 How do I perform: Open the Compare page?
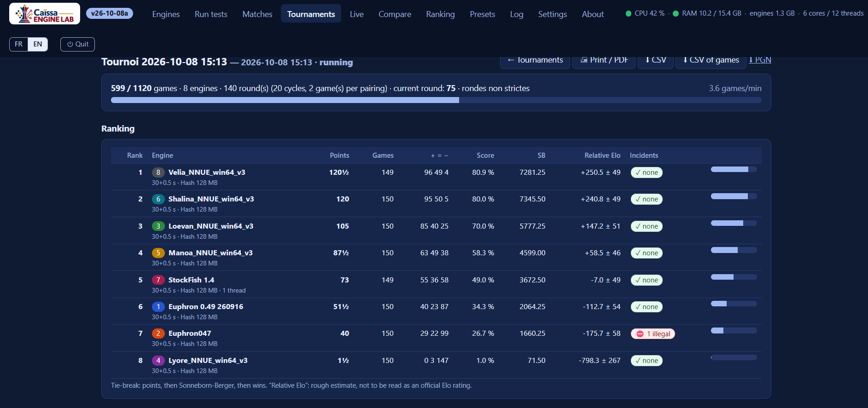395,14
